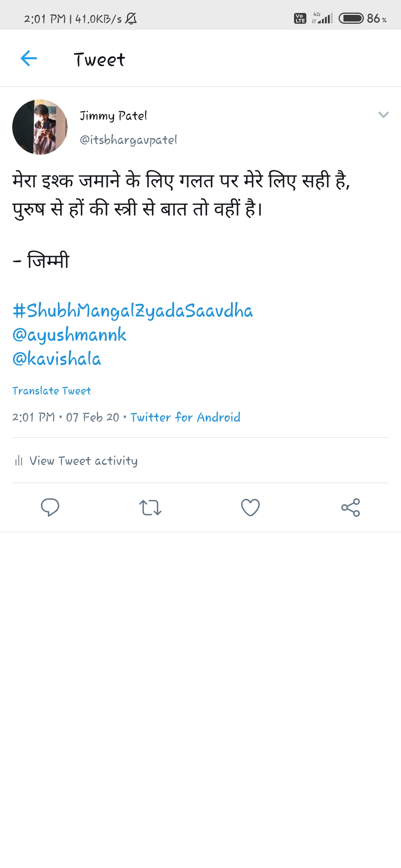Tap the VoLTE status icon

(300, 18)
